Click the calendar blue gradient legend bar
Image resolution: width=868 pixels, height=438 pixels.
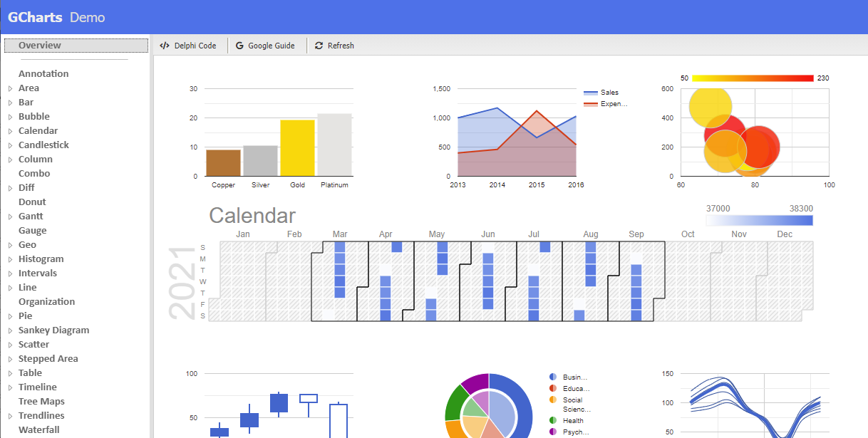coord(759,221)
